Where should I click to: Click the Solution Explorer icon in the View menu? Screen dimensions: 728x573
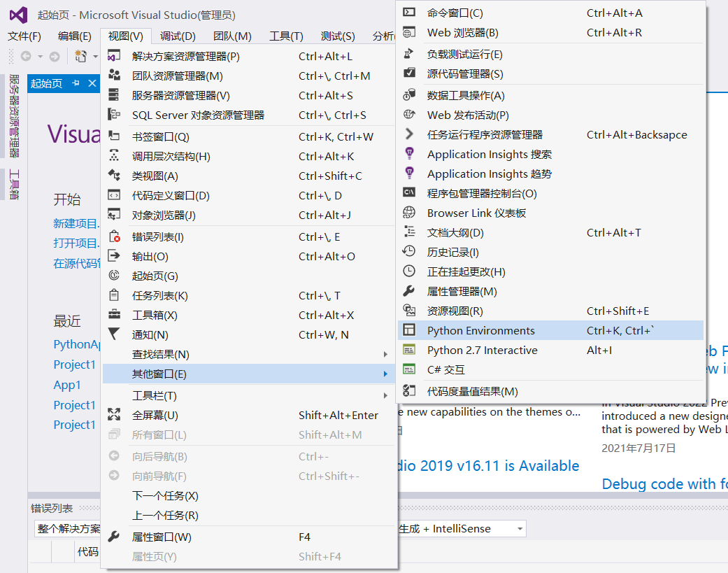114,56
